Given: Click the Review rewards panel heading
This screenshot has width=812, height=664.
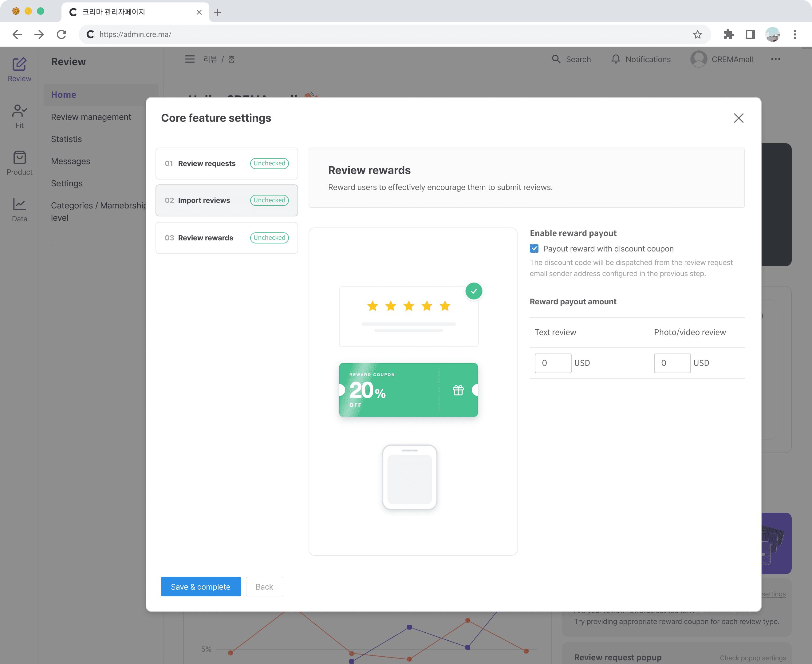Looking at the screenshot, I should 369,170.
